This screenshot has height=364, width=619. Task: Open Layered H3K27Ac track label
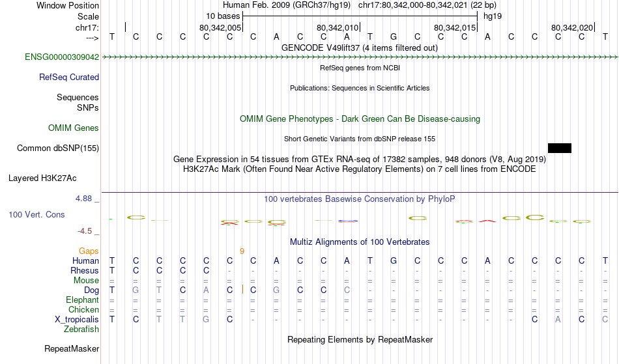(x=42, y=178)
